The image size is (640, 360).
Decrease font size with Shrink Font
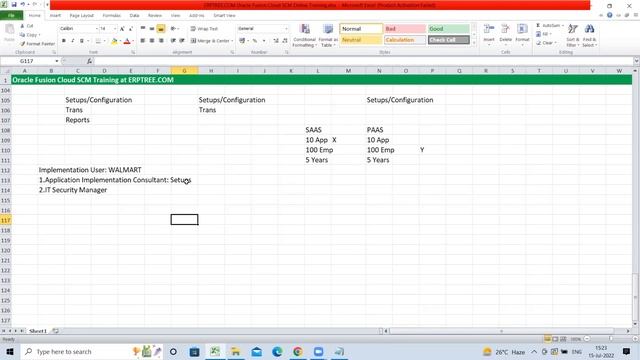131,29
